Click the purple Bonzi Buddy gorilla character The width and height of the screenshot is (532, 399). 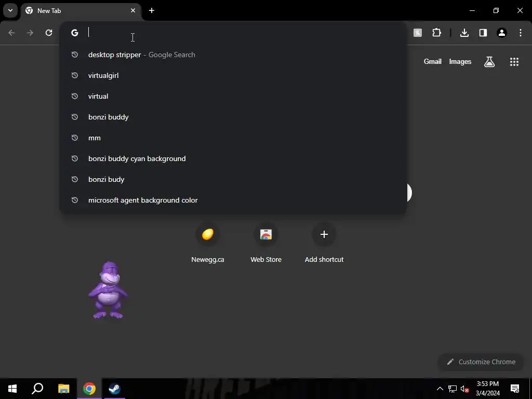pos(108,290)
